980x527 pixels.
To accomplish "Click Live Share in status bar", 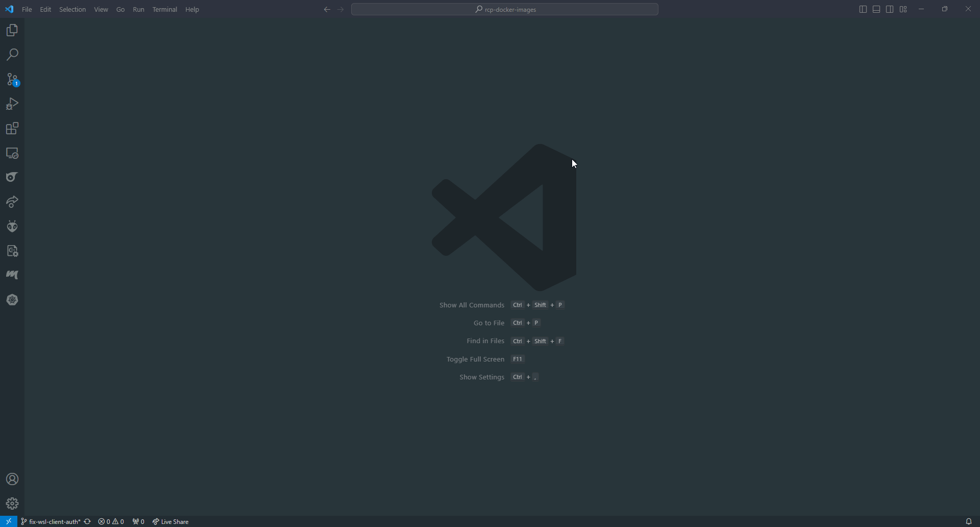I will (170, 521).
